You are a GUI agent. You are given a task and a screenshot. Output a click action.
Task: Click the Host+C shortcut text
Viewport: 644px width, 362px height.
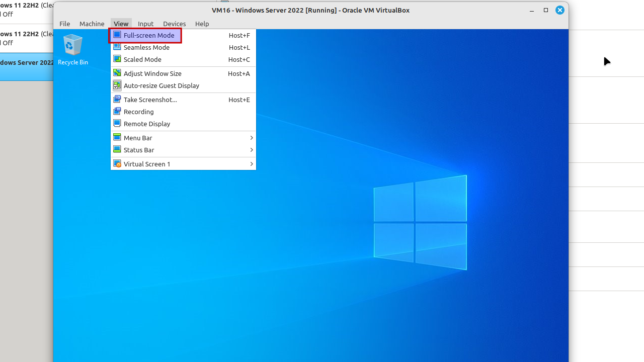(239, 59)
